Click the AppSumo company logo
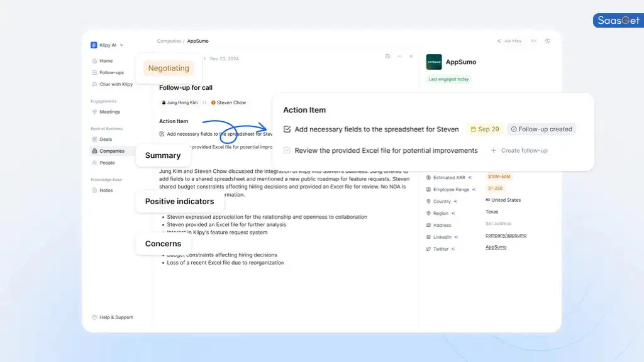 [434, 62]
